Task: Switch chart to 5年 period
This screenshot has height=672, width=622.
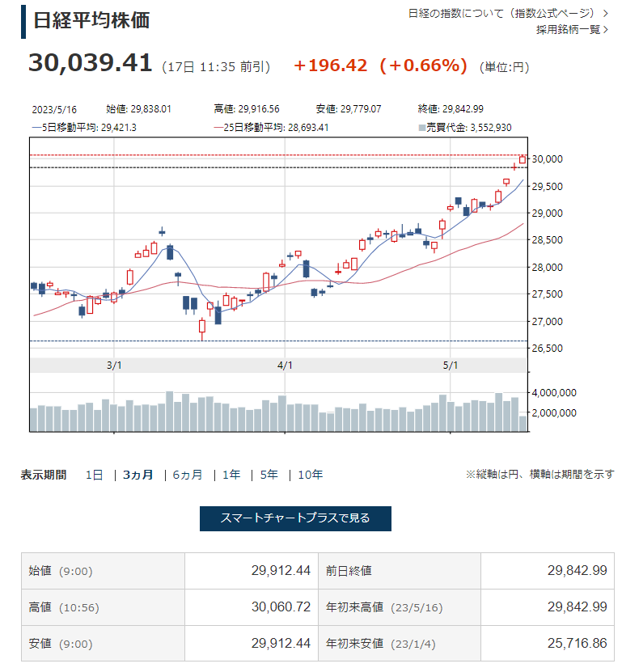Action: pyautogui.click(x=269, y=475)
